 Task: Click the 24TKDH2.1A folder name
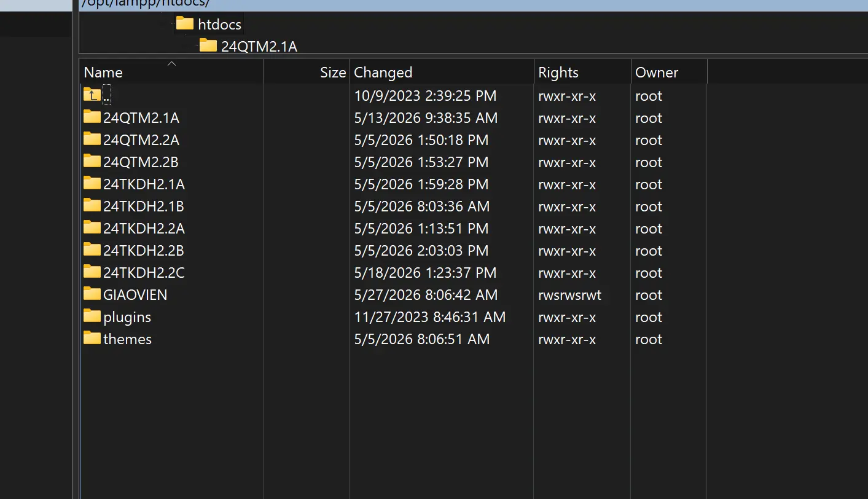(144, 184)
